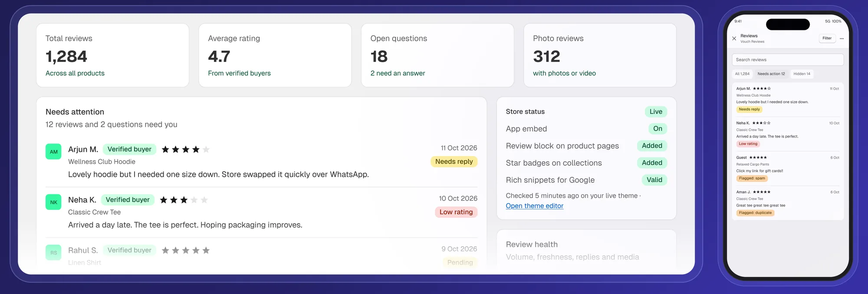Click the Added badge for Star badges on collections
Viewport: 868px width, 294px height.
click(652, 163)
